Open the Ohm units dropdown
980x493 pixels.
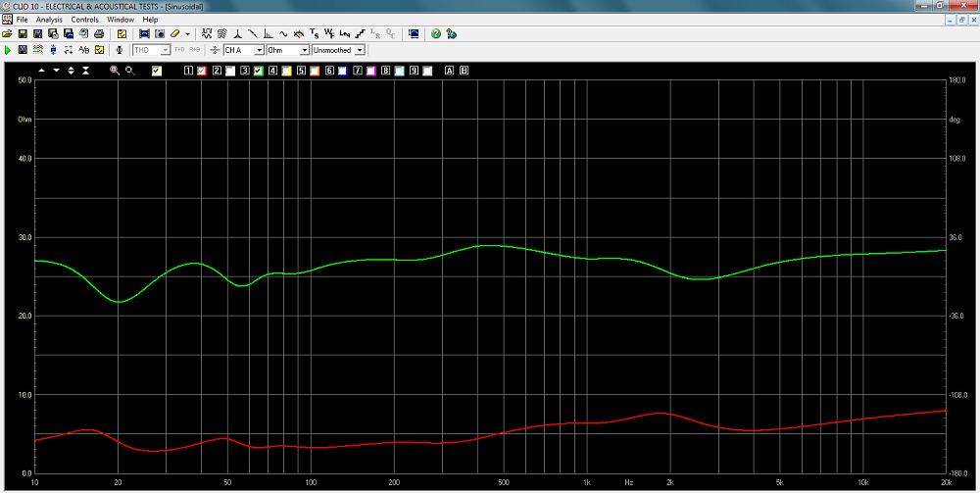point(305,50)
